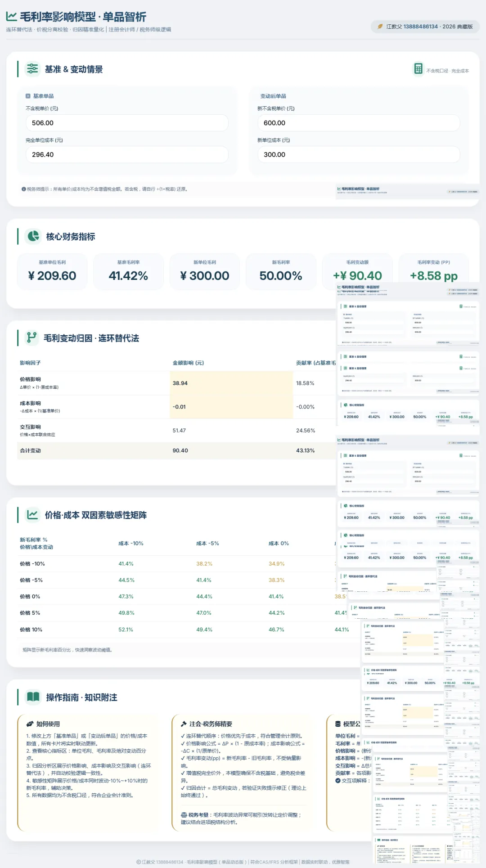This screenshot has width=486, height=868.
Task: Click the pointing hand icon beside 如何使用
Action: click(x=30, y=724)
